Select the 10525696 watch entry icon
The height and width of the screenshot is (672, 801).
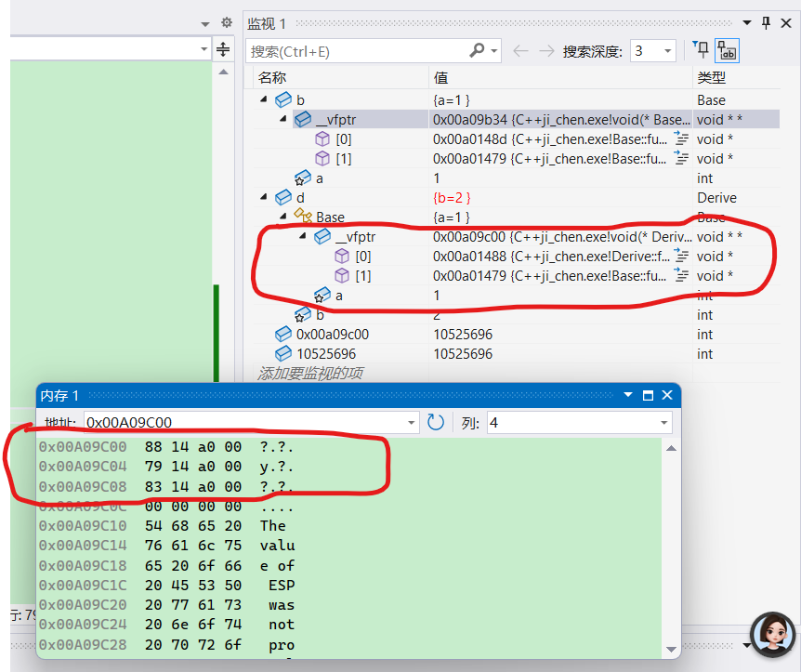tap(283, 353)
